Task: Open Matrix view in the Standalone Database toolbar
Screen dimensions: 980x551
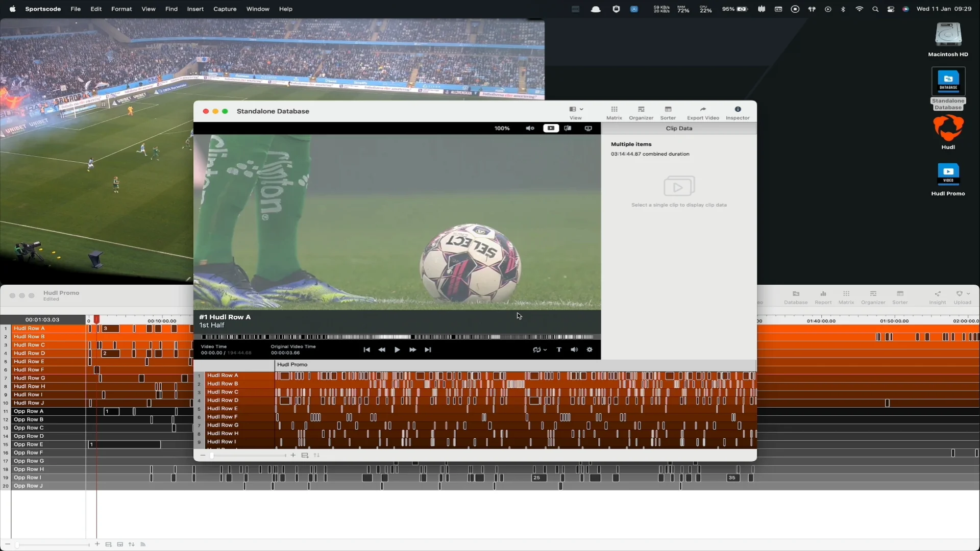Action: click(614, 112)
